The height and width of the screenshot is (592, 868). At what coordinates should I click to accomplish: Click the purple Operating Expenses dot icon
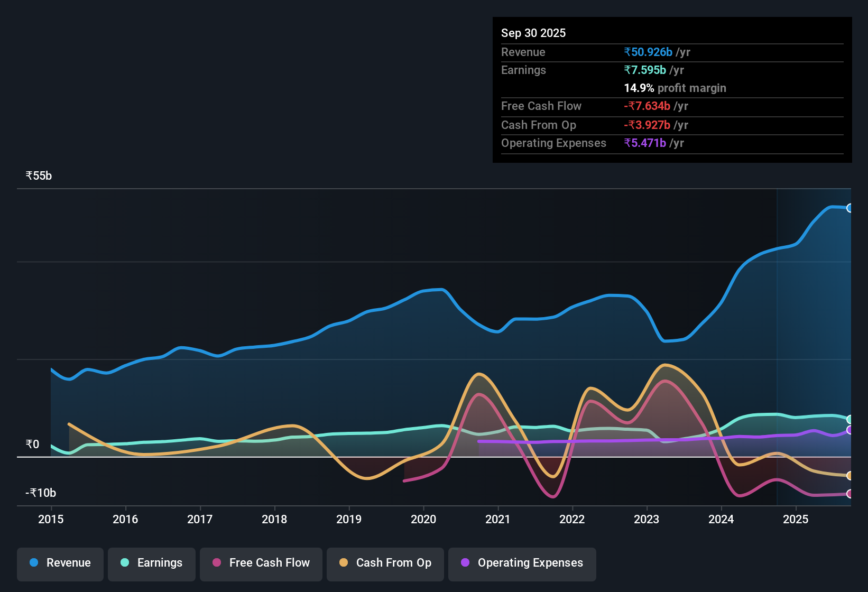[x=464, y=563]
